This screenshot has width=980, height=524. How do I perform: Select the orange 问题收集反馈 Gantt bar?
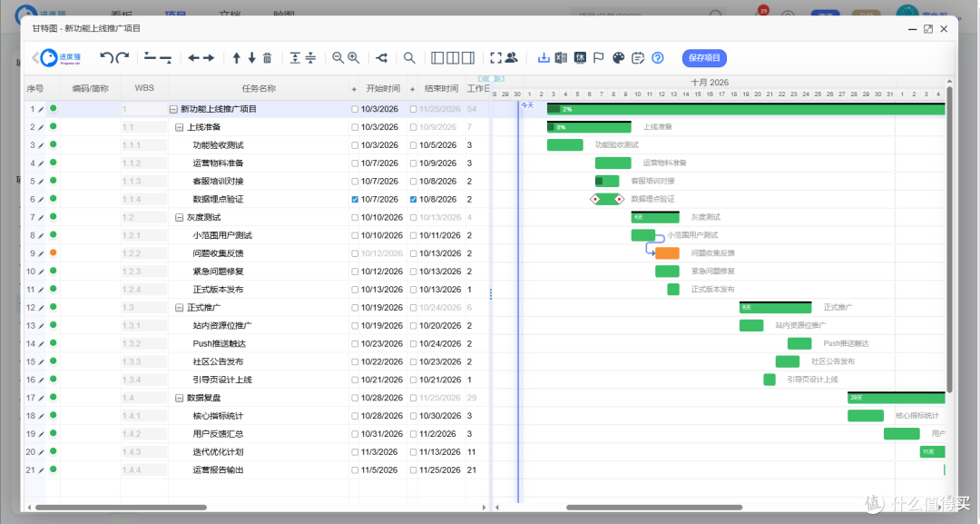[667, 253]
